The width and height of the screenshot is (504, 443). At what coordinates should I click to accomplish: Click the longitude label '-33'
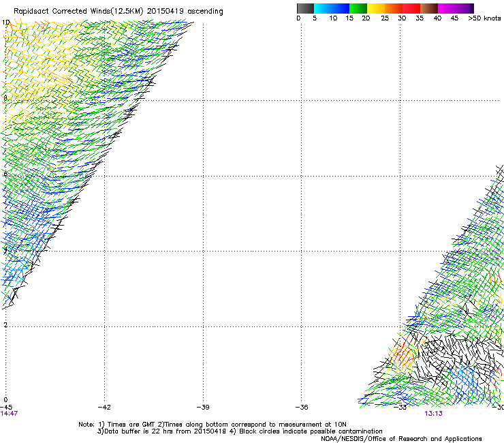click(400, 408)
